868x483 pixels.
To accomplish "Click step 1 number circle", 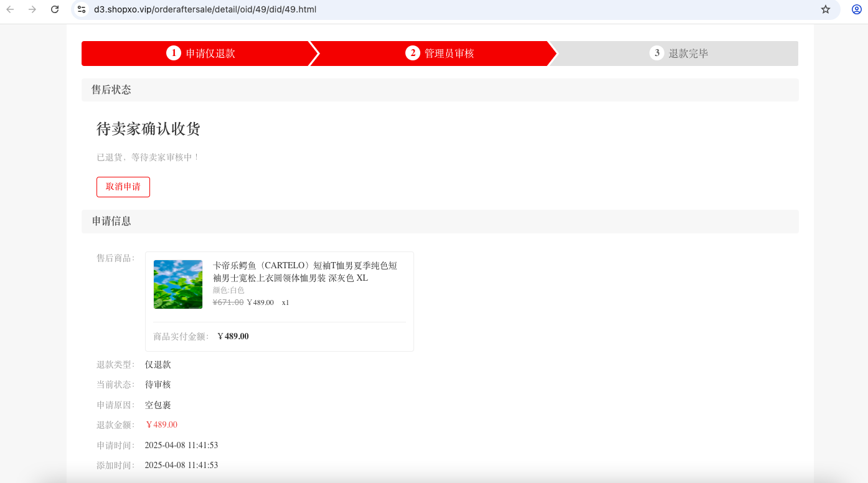I will coord(174,53).
